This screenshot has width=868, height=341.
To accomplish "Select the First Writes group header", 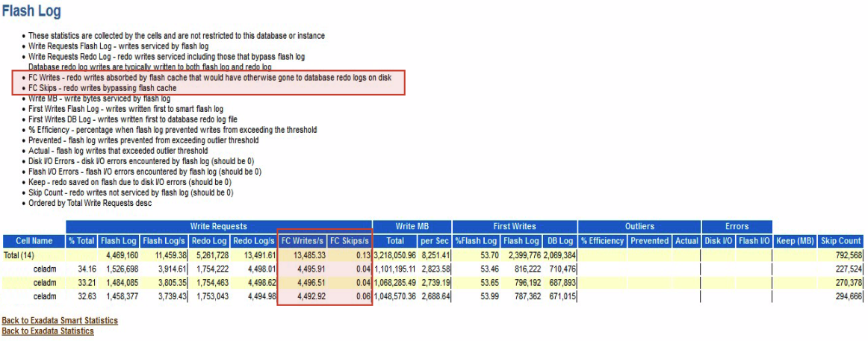I will click(x=515, y=227).
